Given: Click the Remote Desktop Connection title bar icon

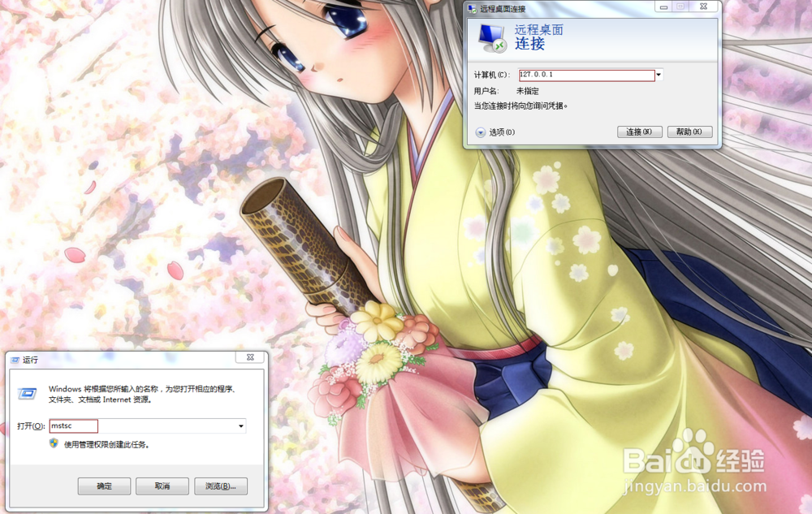Looking at the screenshot, I should pos(473,8).
